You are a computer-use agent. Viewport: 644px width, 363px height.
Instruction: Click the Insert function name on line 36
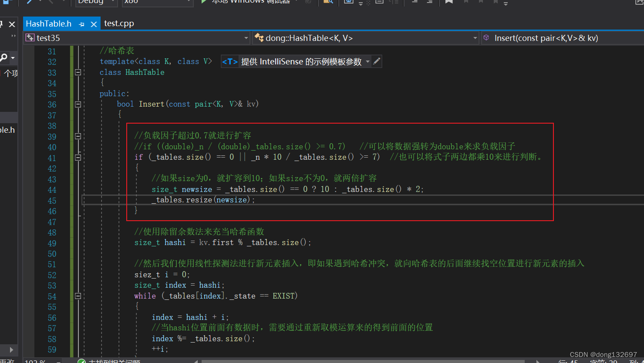coord(152,104)
